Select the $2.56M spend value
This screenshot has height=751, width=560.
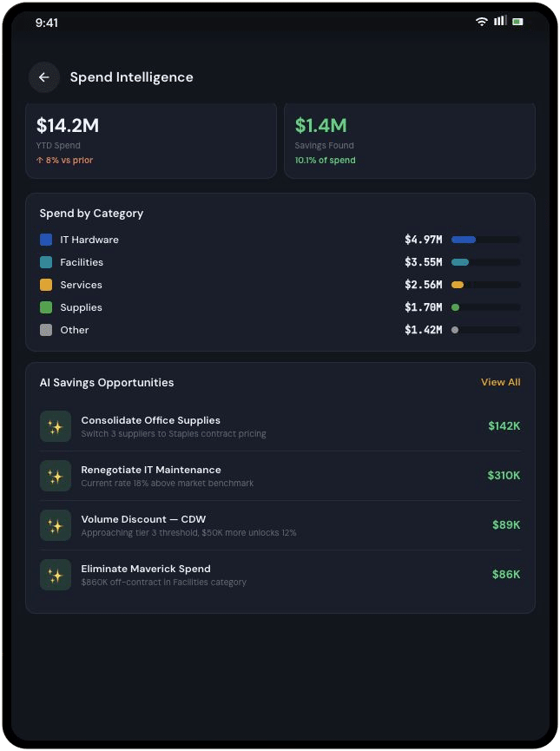pos(424,285)
